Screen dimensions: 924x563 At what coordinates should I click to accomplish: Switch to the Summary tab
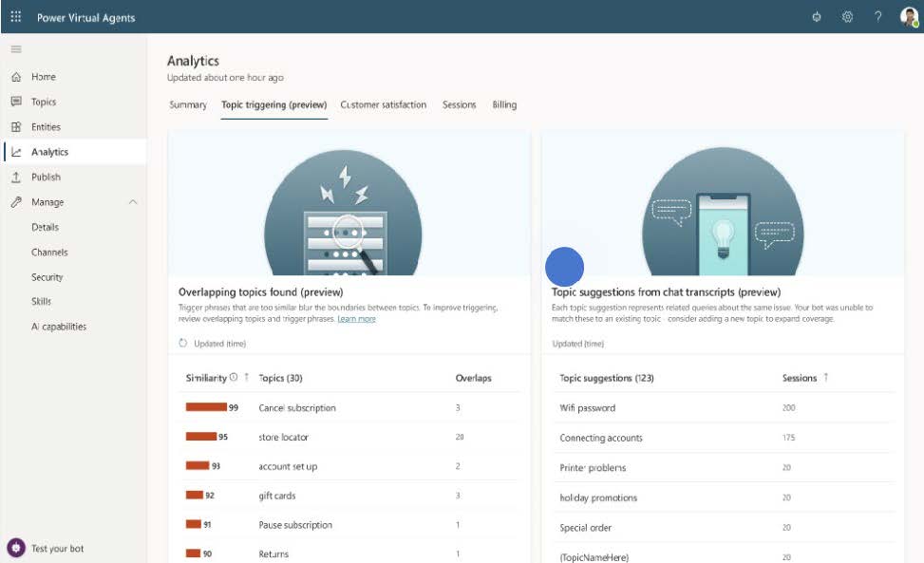(x=188, y=104)
